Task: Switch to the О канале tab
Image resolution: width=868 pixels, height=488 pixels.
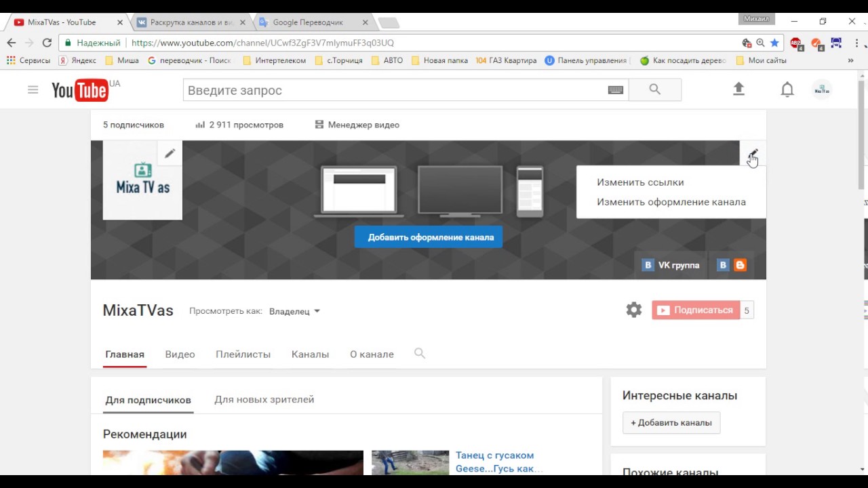Action: [x=372, y=354]
